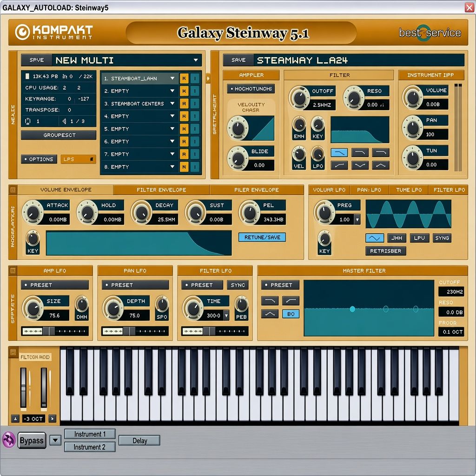Expand slot 7 EMPTY dropdown
This screenshot has width=476, height=476.
tap(172, 154)
